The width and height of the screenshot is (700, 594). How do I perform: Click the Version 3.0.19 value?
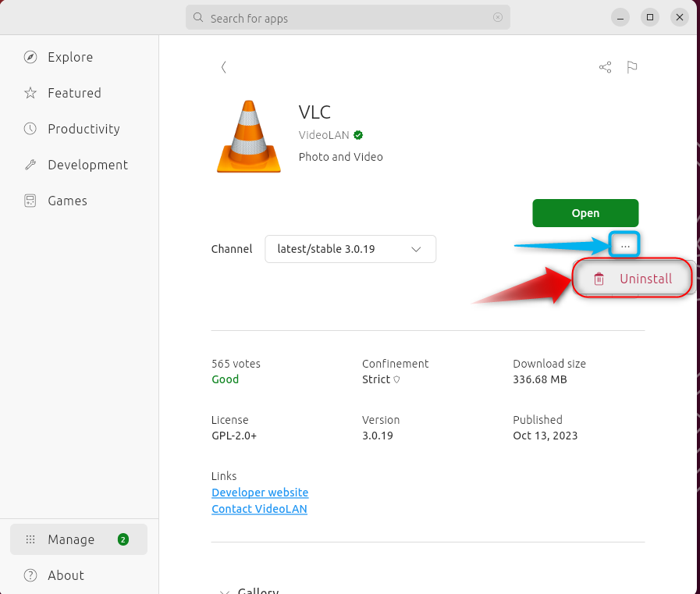(x=377, y=436)
